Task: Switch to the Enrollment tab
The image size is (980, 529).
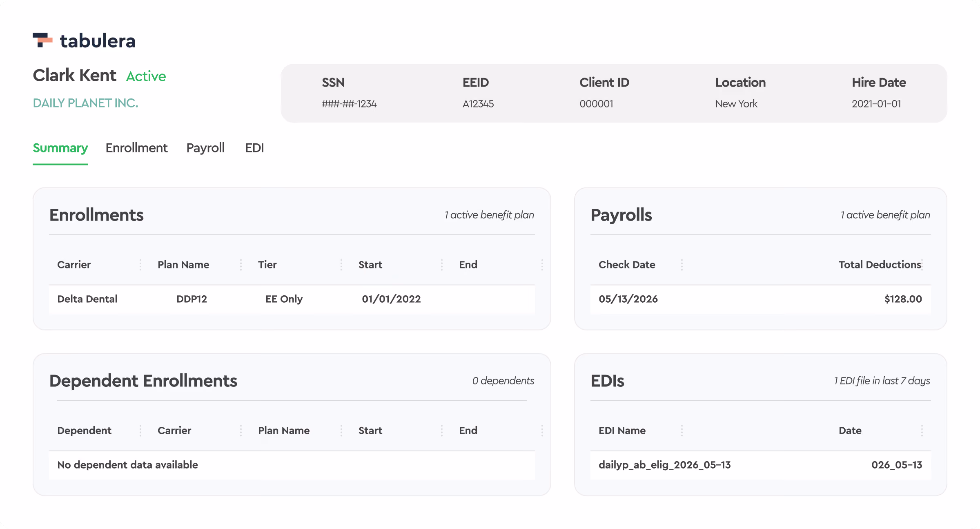Action: click(136, 148)
